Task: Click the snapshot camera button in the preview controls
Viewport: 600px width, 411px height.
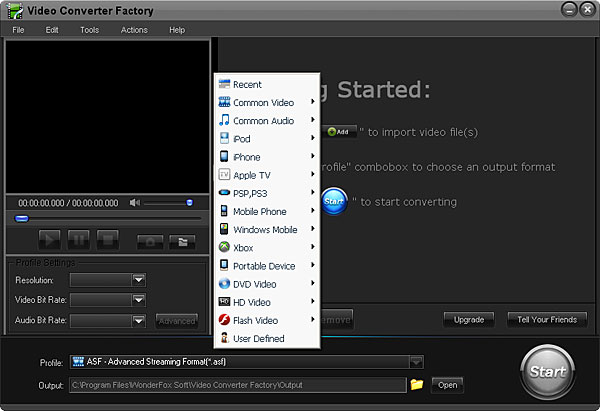Action: click(150, 242)
